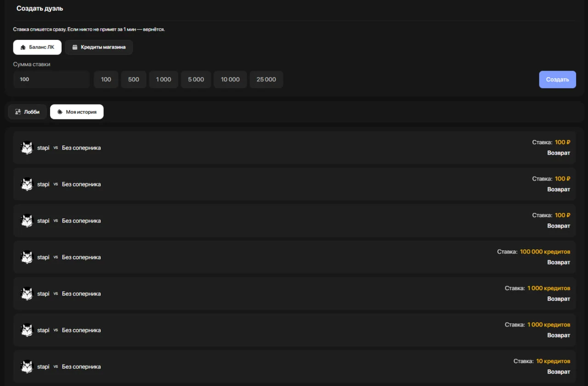This screenshot has height=386, width=588.
Task: Click the Создать button
Action: (x=557, y=79)
